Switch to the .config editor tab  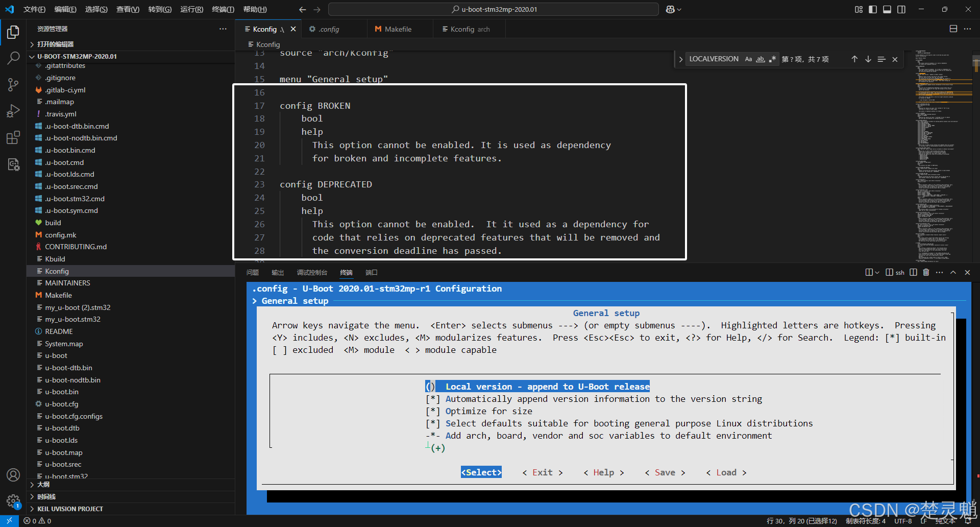[334, 29]
